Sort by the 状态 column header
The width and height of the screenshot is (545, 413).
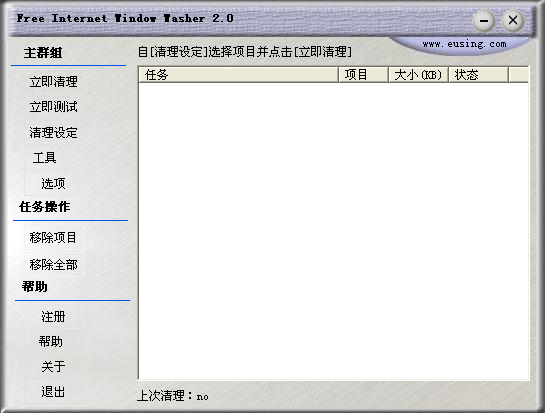pyautogui.click(x=478, y=75)
